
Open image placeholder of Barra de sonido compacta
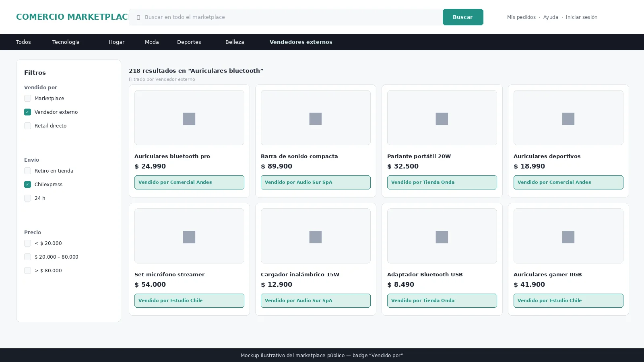pos(316,117)
